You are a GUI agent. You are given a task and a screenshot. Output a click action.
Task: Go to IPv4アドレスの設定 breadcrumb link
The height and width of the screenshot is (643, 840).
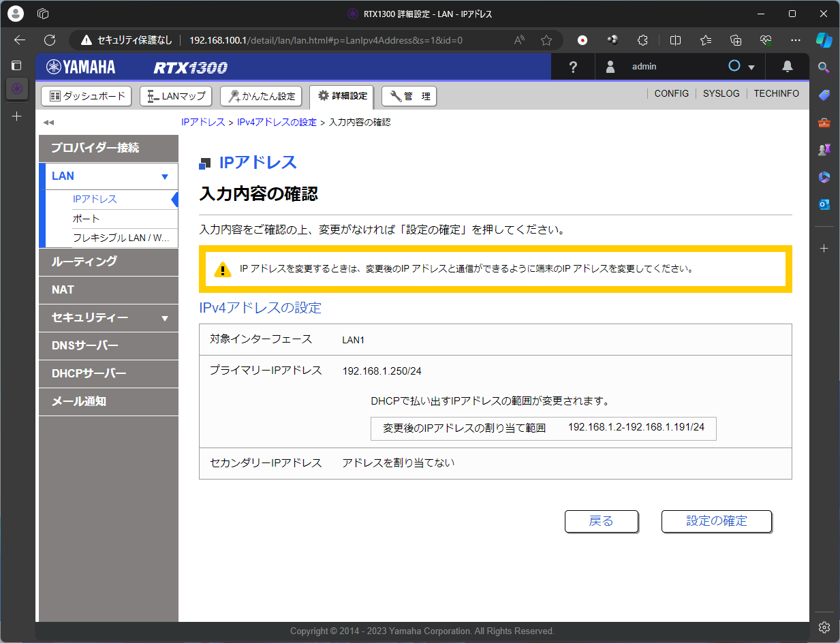[277, 123]
